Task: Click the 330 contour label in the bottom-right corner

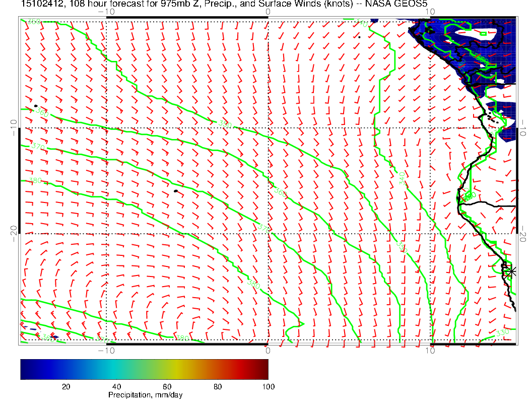Action: pyautogui.click(x=503, y=333)
